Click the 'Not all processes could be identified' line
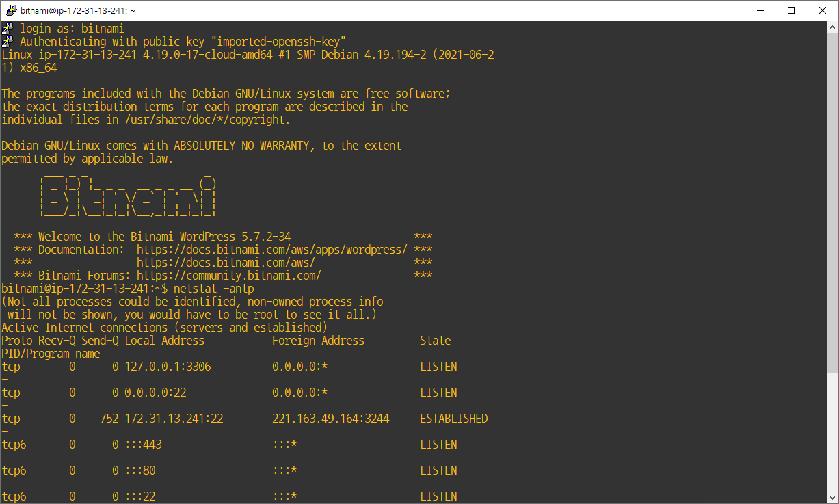This screenshot has height=504, width=839. click(x=192, y=302)
